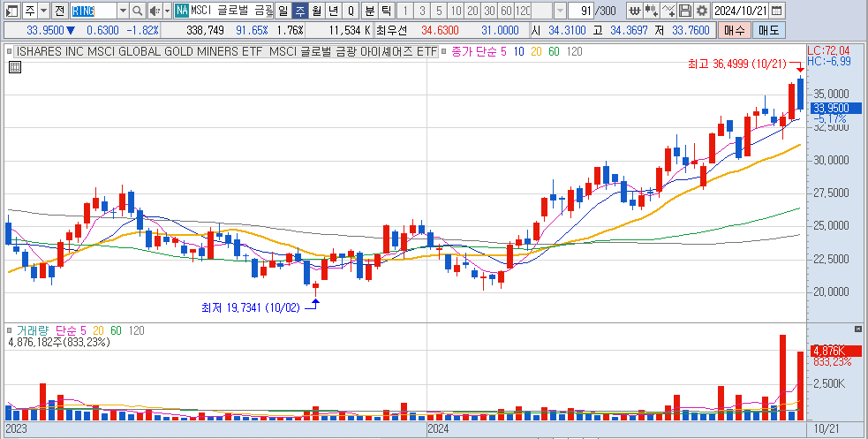868x439 pixels.
Task: Open the disabled interval dropdown after 120
Action: tap(560, 10)
